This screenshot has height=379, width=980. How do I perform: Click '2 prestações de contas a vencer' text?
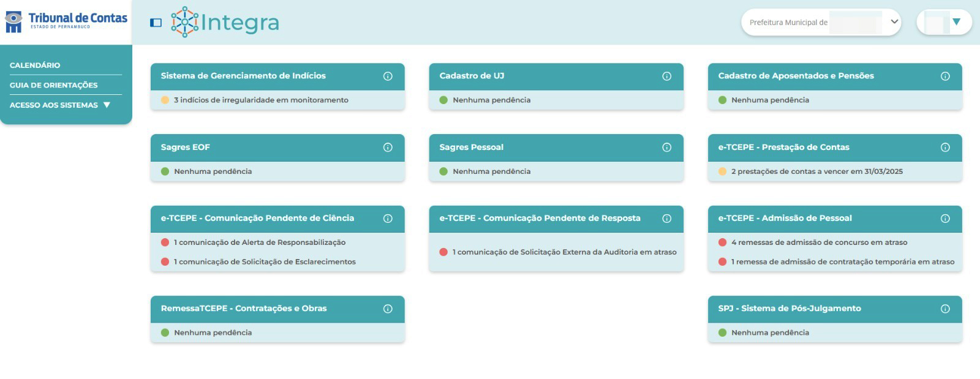point(817,171)
